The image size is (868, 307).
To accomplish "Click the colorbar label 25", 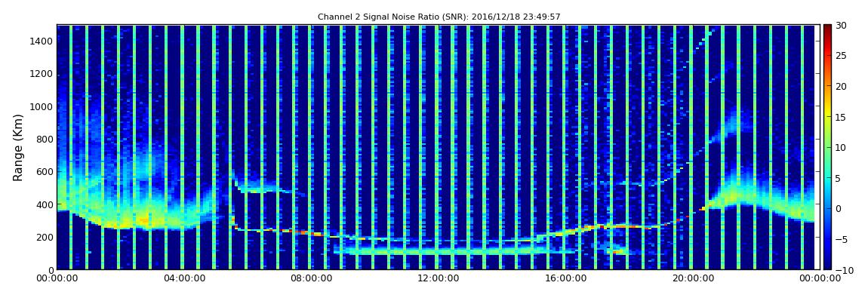I will click(841, 56).
